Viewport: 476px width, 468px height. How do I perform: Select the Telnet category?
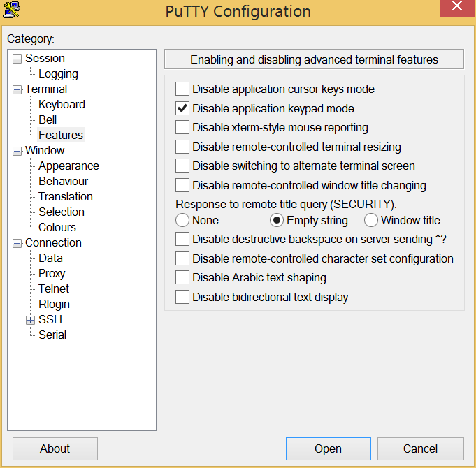coord(54,288)
